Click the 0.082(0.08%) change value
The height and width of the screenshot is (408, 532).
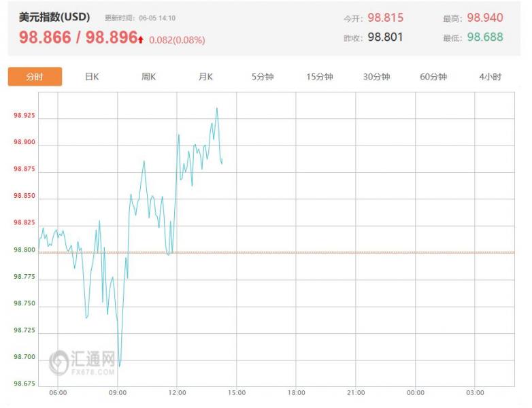point(177,40)
